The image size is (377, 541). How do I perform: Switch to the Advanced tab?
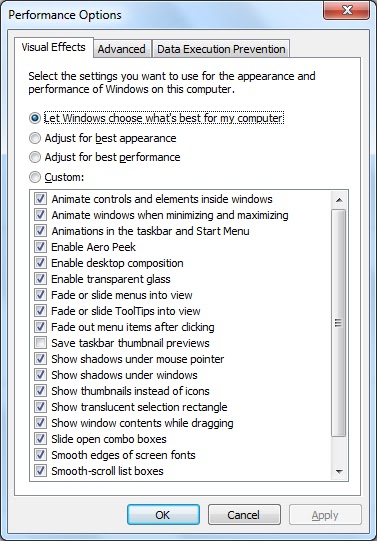point(121,49)
